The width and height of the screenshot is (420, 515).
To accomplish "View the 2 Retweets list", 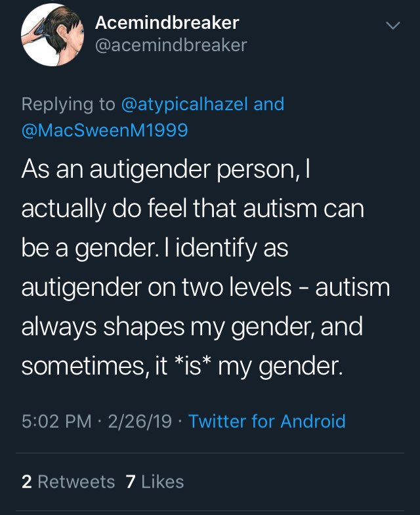I will click(68, 482).
